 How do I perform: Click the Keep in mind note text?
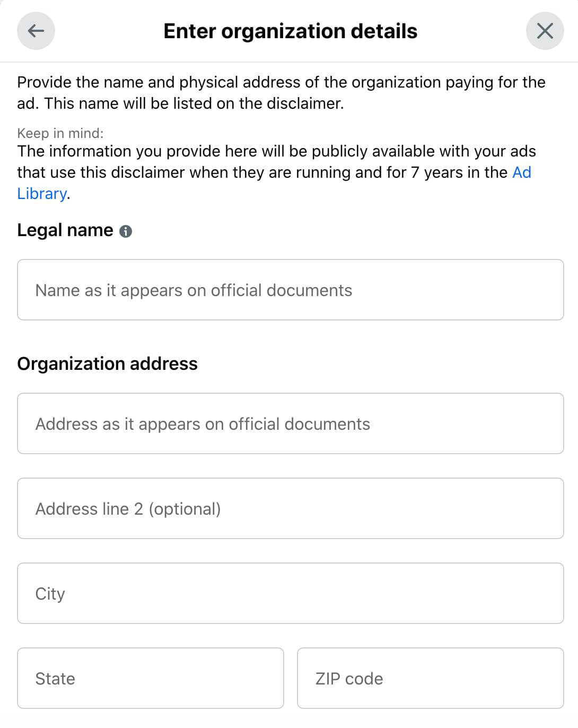tap(60, 133)
